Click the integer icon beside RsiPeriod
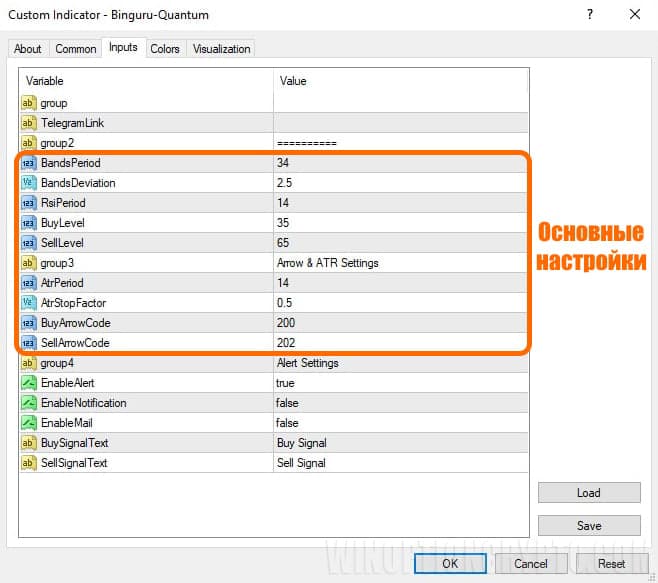The height and width of the screenshot is (583, 658). [28, 203]
